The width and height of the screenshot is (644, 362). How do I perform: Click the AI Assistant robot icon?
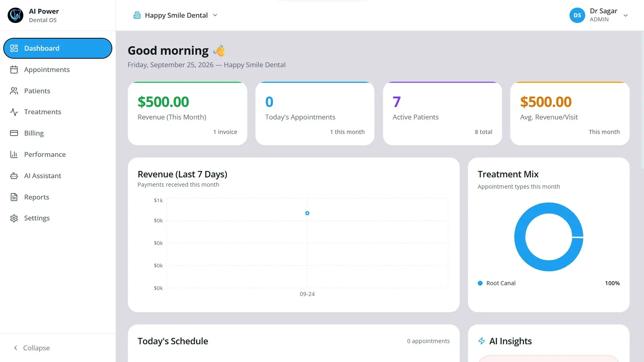click(x=14, y=176)
